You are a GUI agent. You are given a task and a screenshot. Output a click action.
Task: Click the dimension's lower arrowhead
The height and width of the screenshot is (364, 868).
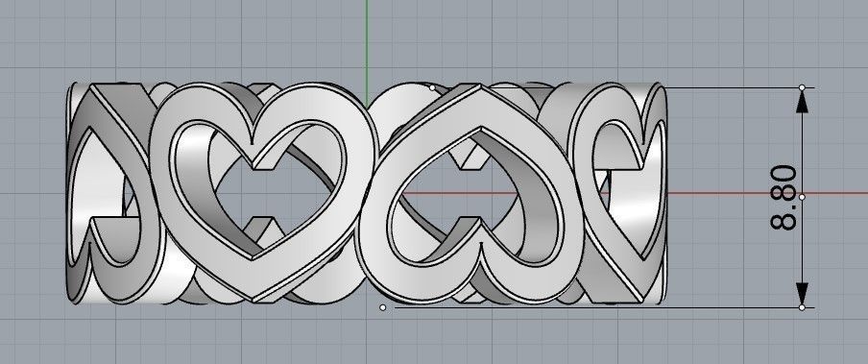802,294
